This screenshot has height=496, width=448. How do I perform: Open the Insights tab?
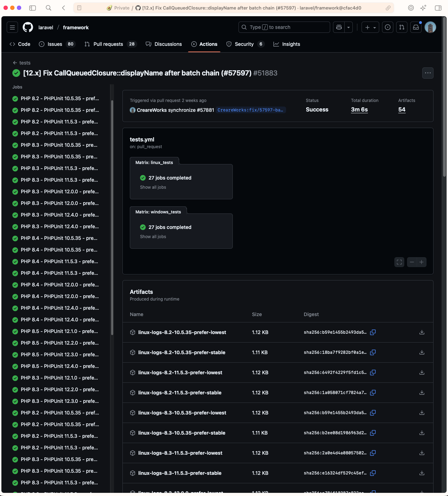(287, 44)
